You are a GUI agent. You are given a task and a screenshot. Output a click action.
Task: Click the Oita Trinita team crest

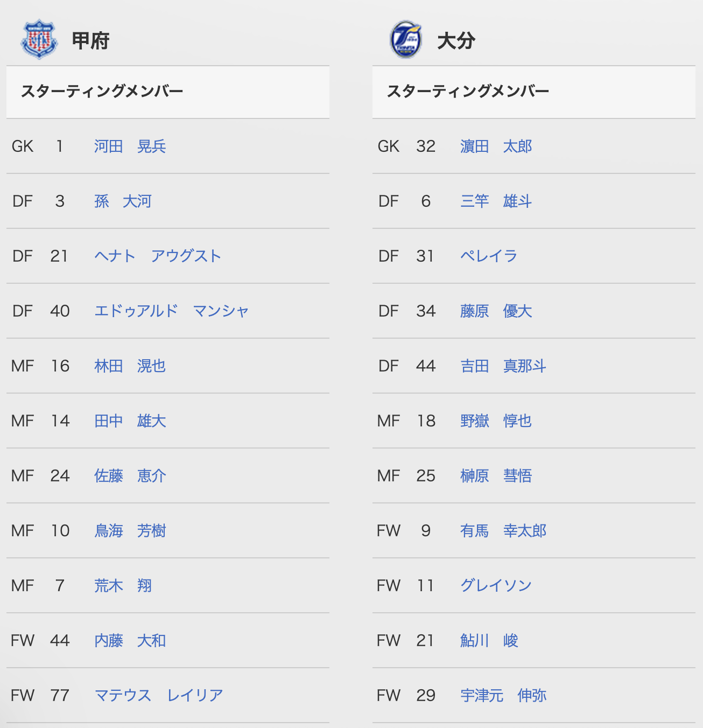(405, 39)
